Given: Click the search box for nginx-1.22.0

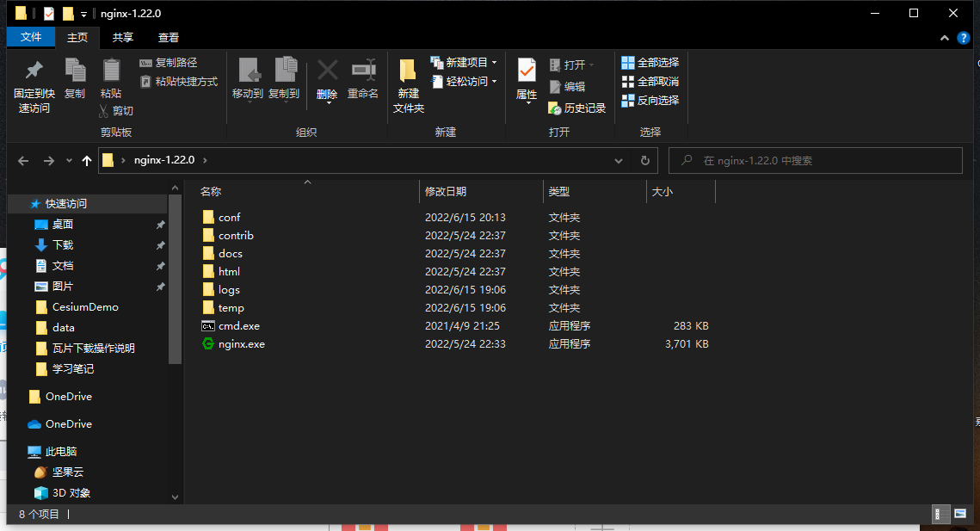Looking at the screenshot, I should [816, 161].
